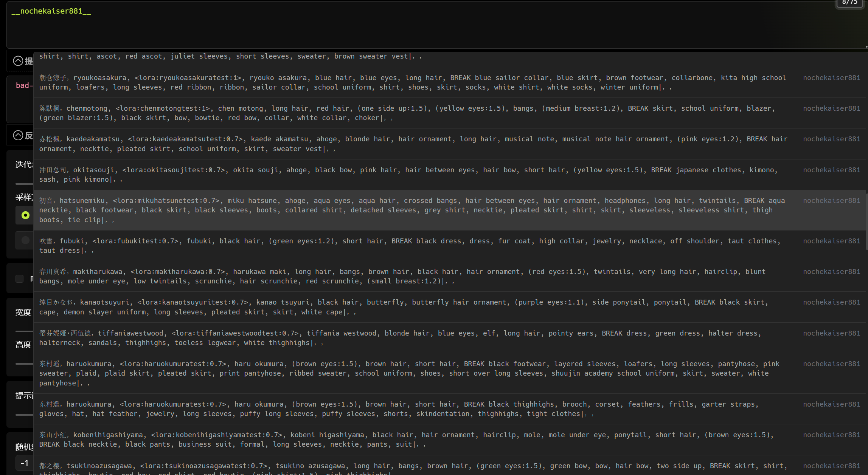Adjust the 迭代 steps slider
Screen dimensions: 868x475
24,184
